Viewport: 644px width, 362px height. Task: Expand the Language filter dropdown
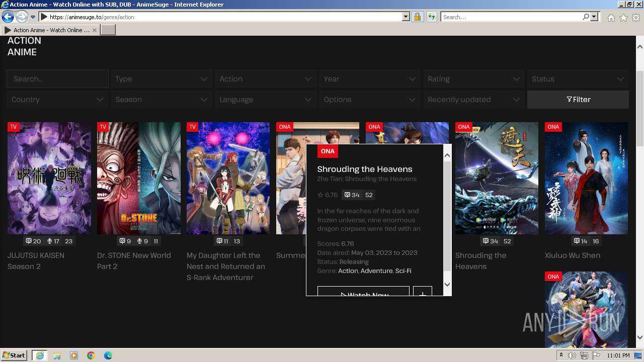pyautogui.click(x=265, y=100)
